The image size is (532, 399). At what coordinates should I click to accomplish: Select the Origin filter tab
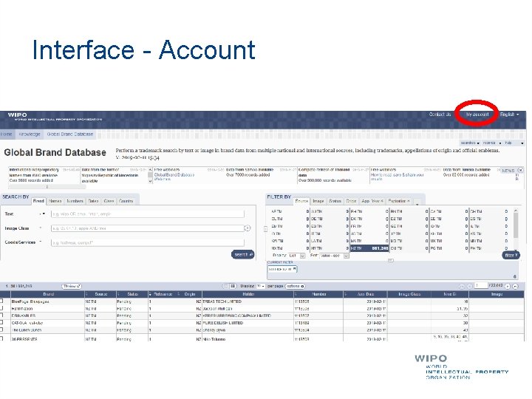click(x=351, y=201)
